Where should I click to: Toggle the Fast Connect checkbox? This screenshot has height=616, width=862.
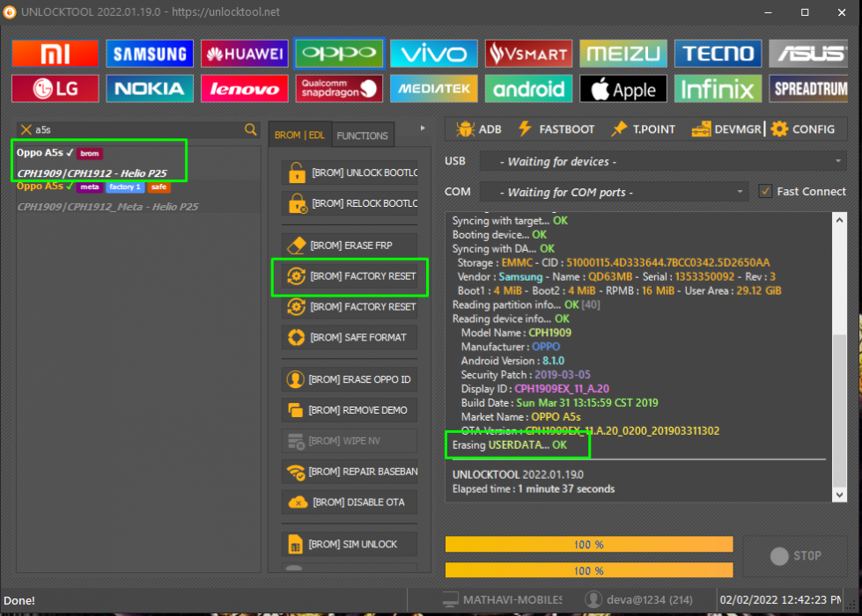point(764,191)
